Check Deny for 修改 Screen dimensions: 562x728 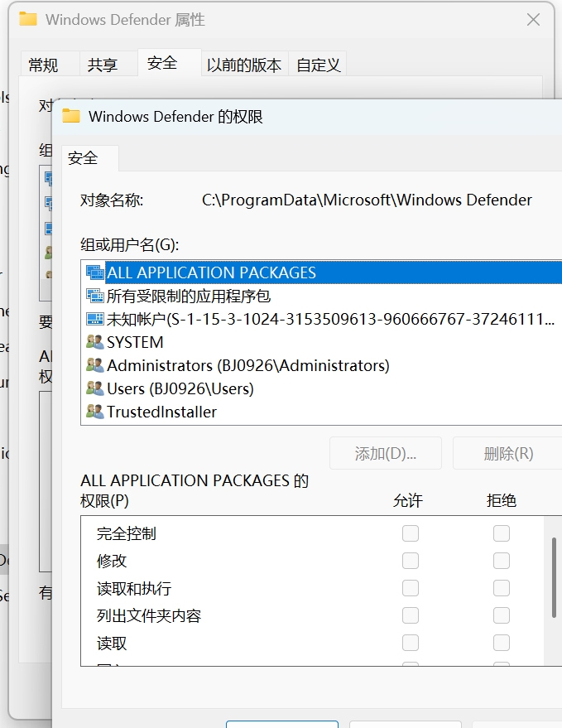[x=502, y=561]
